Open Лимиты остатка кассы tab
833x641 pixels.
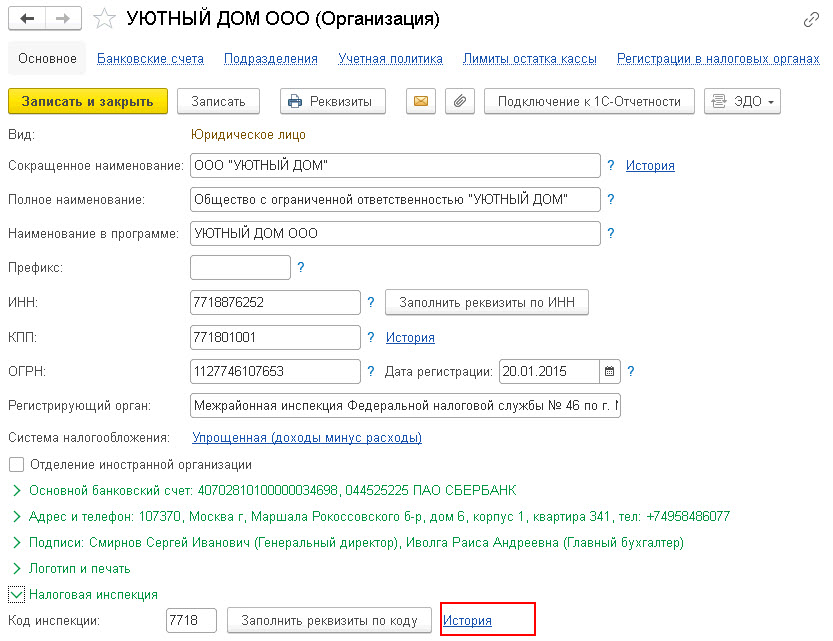click(x=530, y=58)
